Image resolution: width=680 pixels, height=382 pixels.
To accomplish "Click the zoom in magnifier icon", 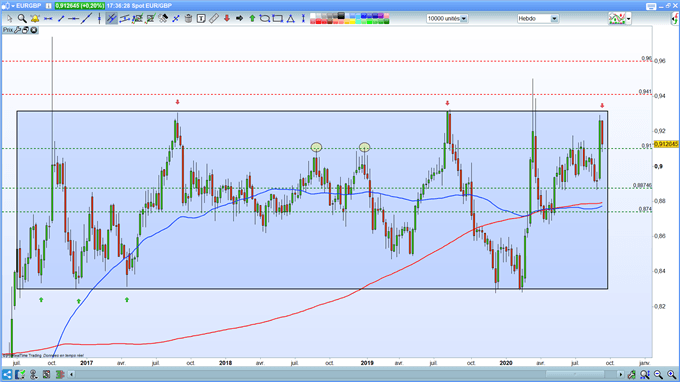I will pyautogui.click(x=671, y=374).
